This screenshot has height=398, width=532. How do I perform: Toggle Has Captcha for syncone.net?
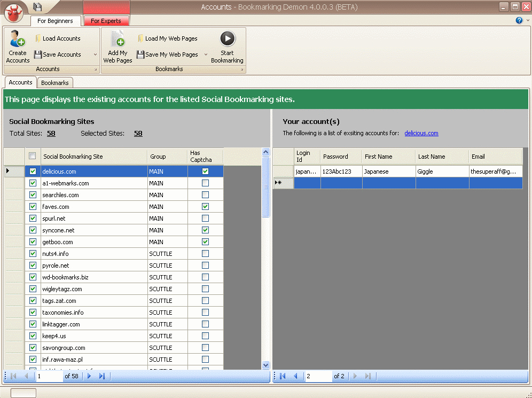(205, 230)
